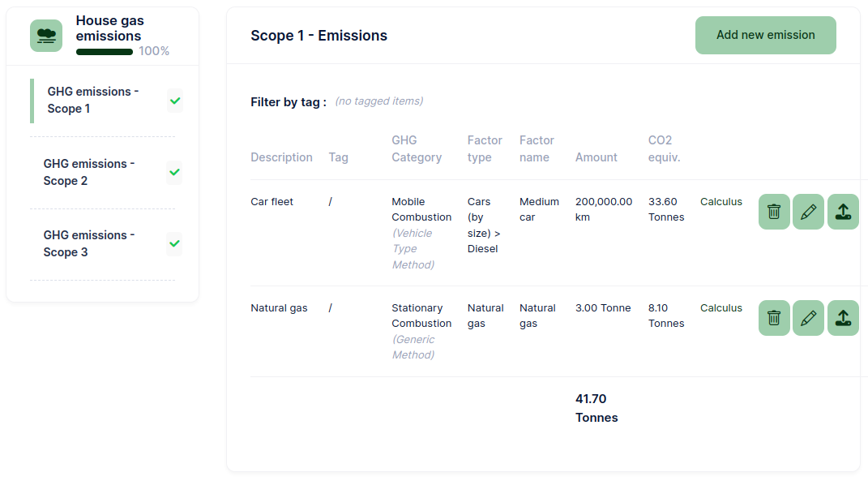
Task: Delete the Natural gas emission entry
Action: click(x=774, y=318)
